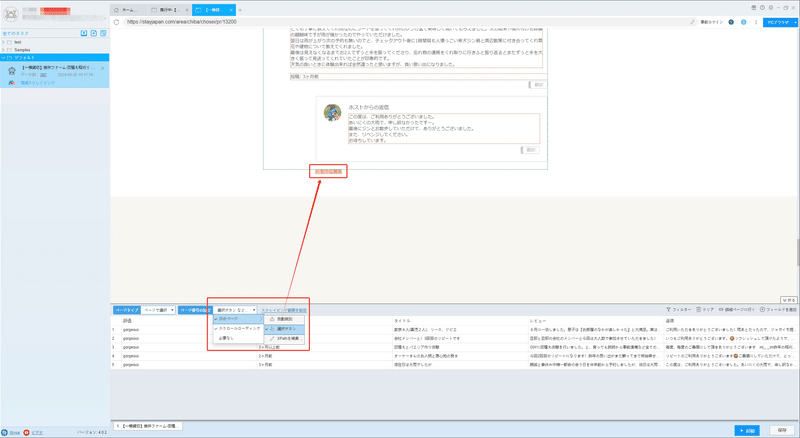Expand the 次のページ submenu

(238, 319)
